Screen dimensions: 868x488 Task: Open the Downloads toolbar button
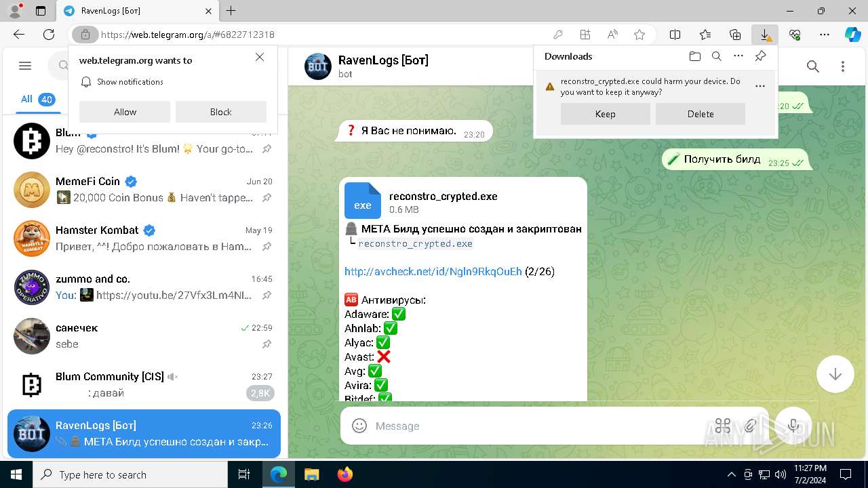click(x=765, y=35)
